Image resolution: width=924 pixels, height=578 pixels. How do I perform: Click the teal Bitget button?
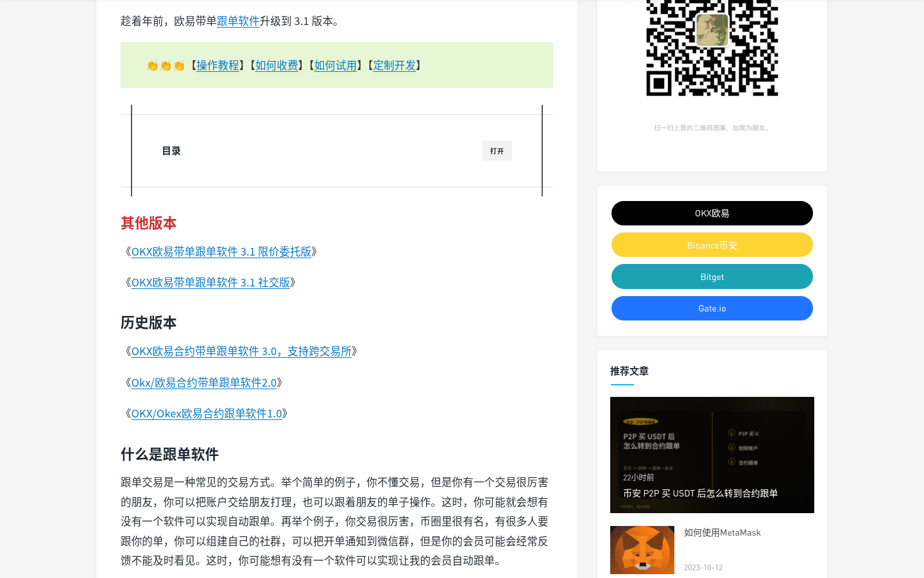click(x=712, y=277)
